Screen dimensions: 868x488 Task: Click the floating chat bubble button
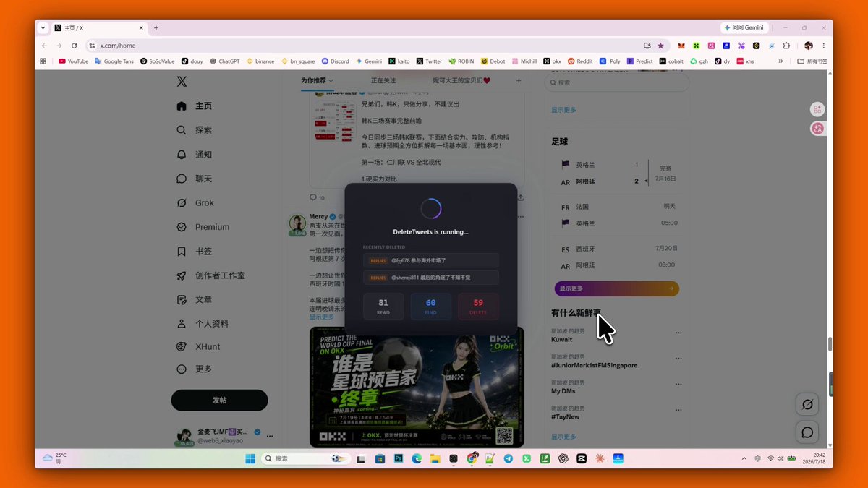click(807, 432)
